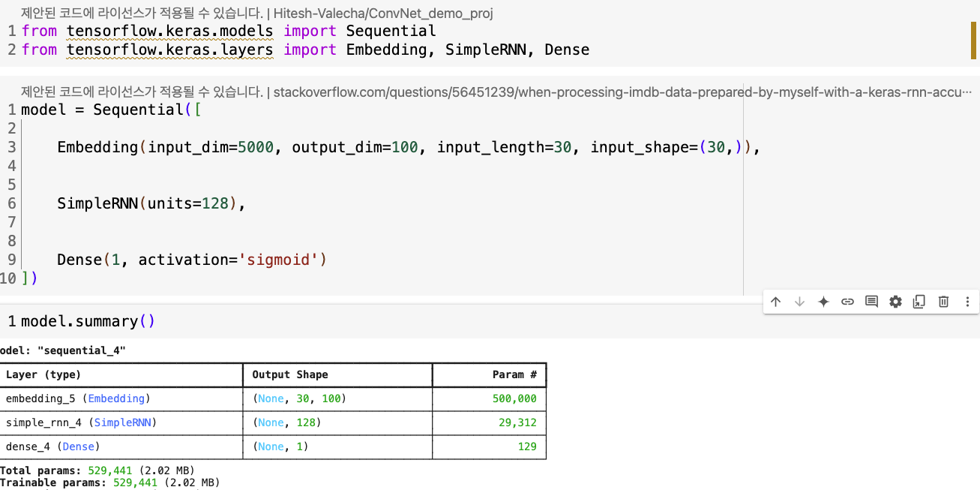Viewport: 980px width, 490px height.
Task: Open Hitesh-Valecha/ConvNet_demo_proj license source link
Action: pyautogui.click(x=383, y=13)
